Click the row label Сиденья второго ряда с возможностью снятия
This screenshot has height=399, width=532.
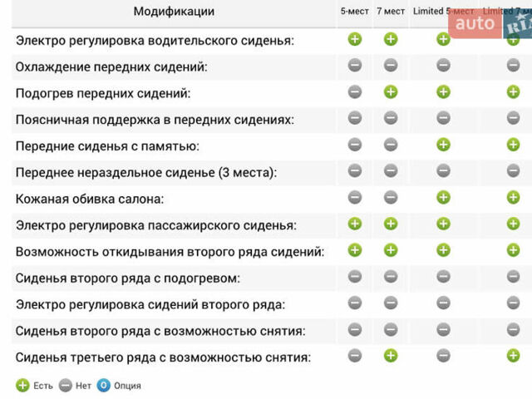pos(160,331)
